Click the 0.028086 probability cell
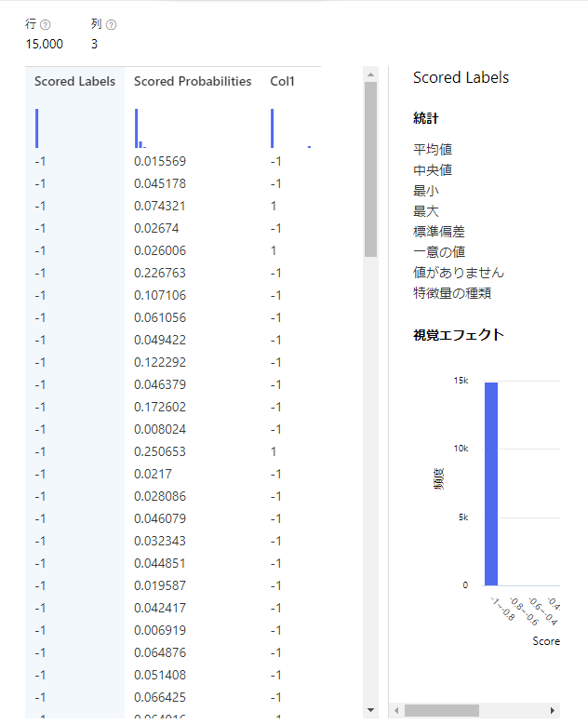 [x=160, y=496]
